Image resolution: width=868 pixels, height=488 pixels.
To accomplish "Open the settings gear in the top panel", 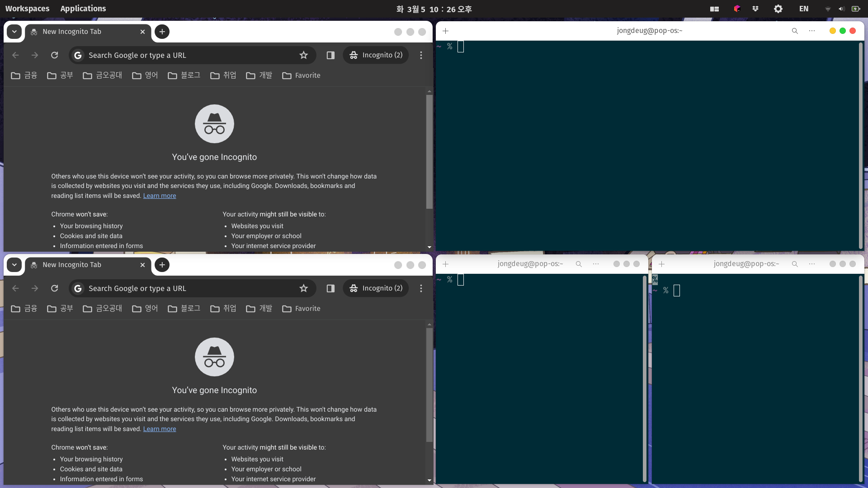I will [x=778, y=9].
